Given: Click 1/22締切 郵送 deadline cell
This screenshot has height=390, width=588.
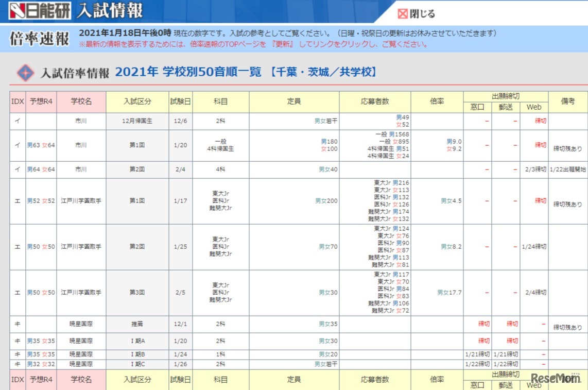Looking at the screenshot, I should point(506,364).
